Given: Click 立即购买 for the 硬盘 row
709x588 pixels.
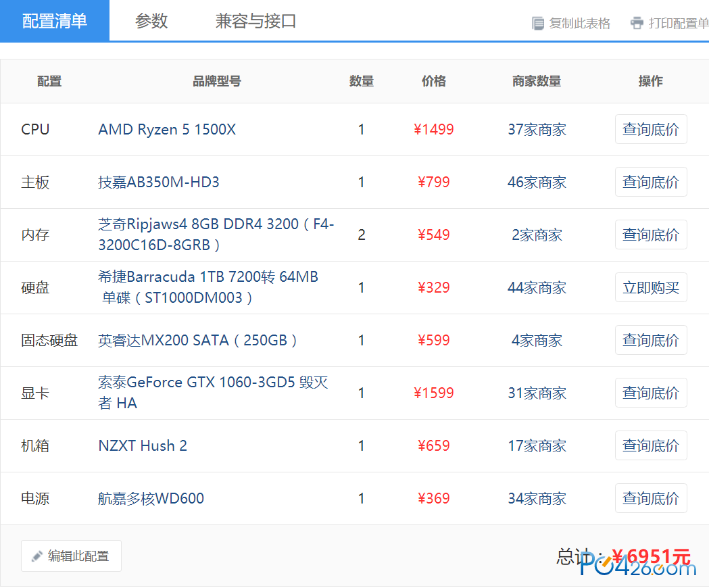Looking at the screenshot, I should point(651,287).
